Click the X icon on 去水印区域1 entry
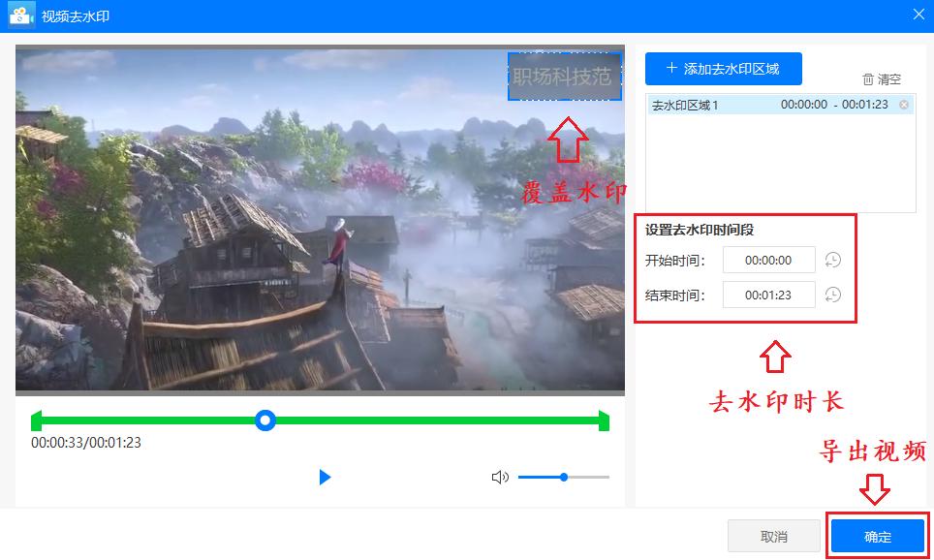 (x=902, y=105)
